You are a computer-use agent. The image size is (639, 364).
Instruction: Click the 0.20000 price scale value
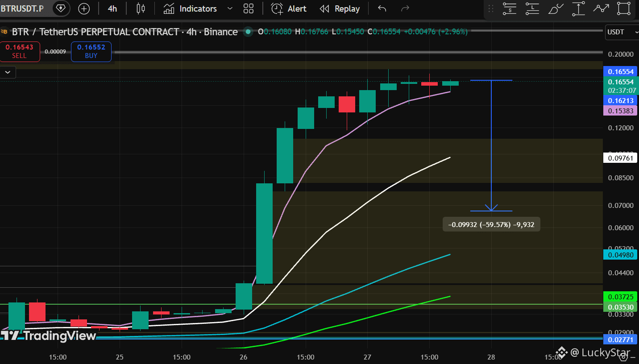coord(621,54)
